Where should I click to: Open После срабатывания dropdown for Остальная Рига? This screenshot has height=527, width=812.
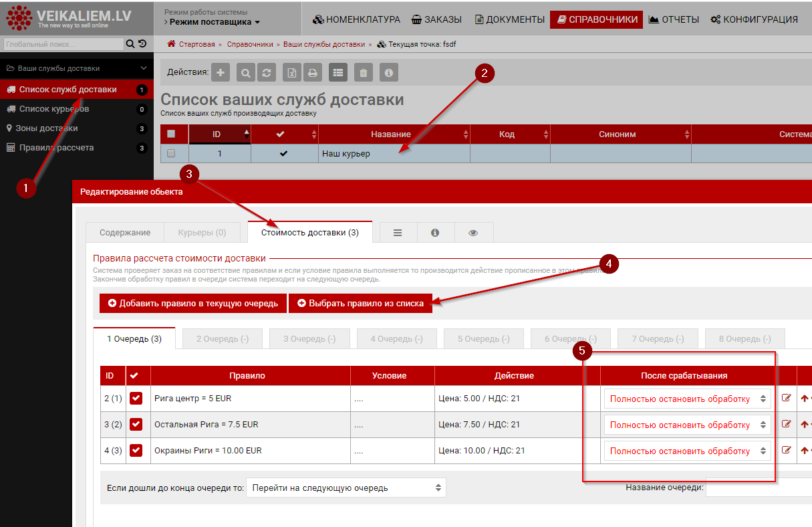pos(687,425)
